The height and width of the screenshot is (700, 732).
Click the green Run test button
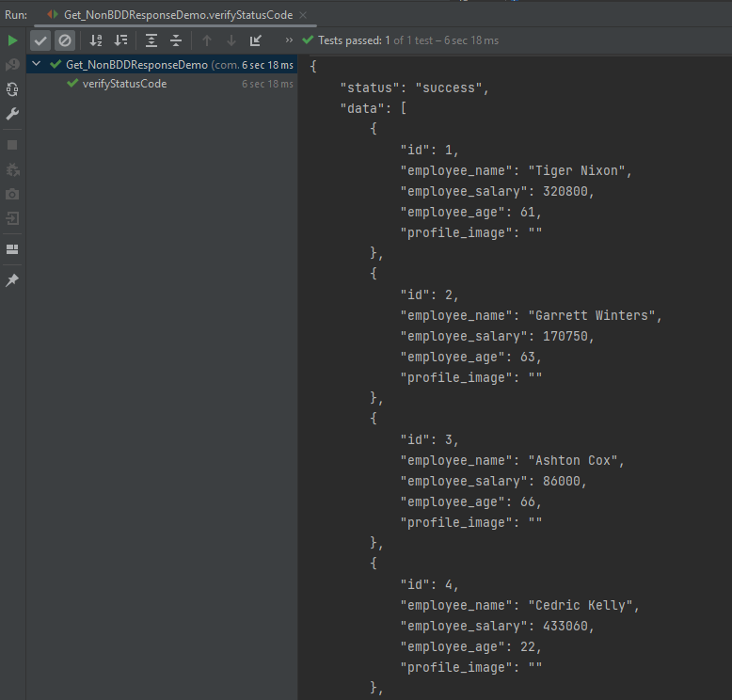[x=12, y=40]
